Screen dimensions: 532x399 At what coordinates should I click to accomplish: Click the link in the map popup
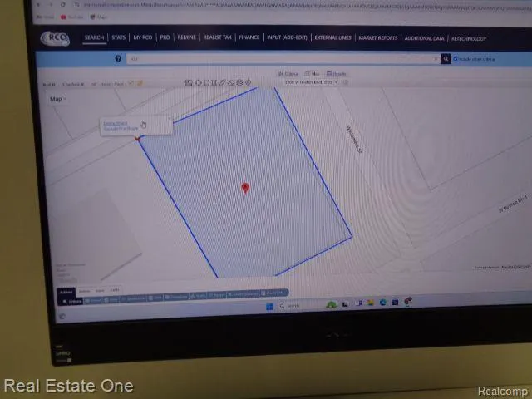coord(116,124)
